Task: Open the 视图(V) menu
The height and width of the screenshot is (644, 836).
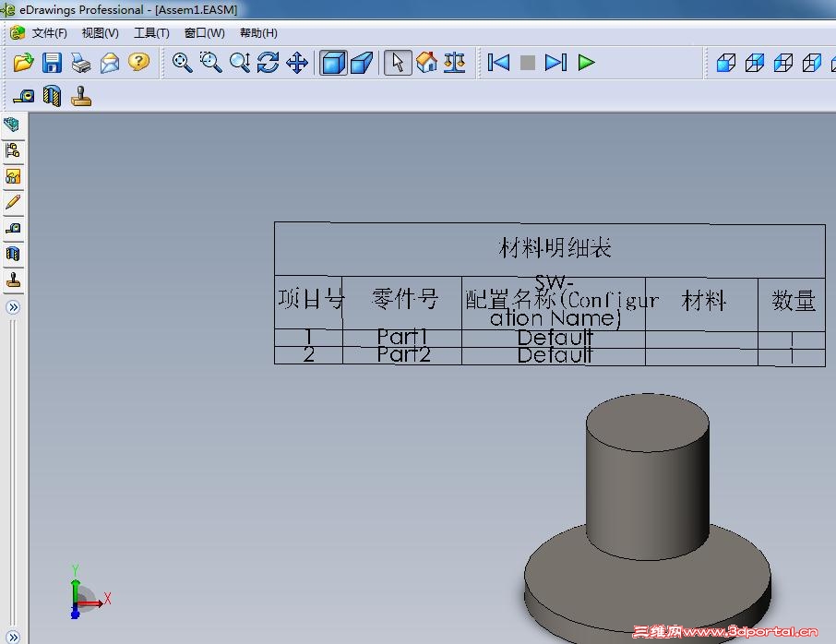Action: coord(100,32)
